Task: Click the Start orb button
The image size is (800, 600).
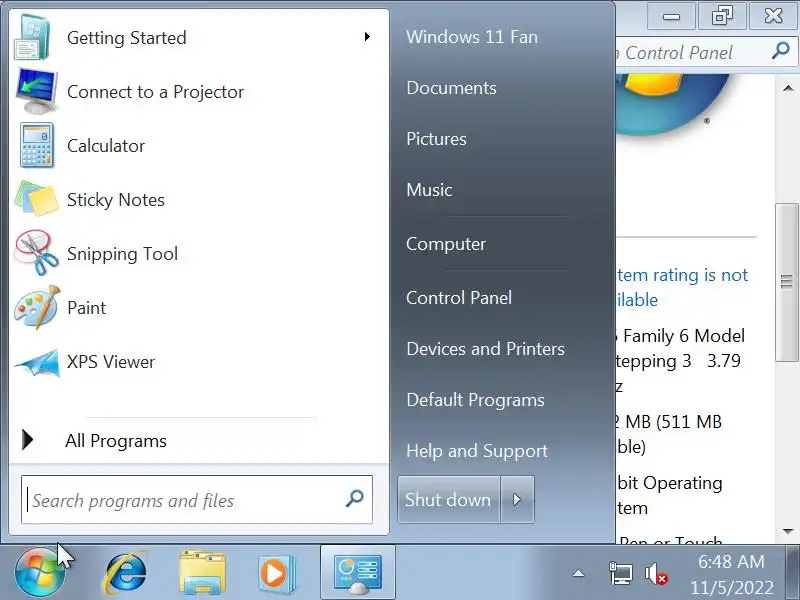Action: pos(39,572)
